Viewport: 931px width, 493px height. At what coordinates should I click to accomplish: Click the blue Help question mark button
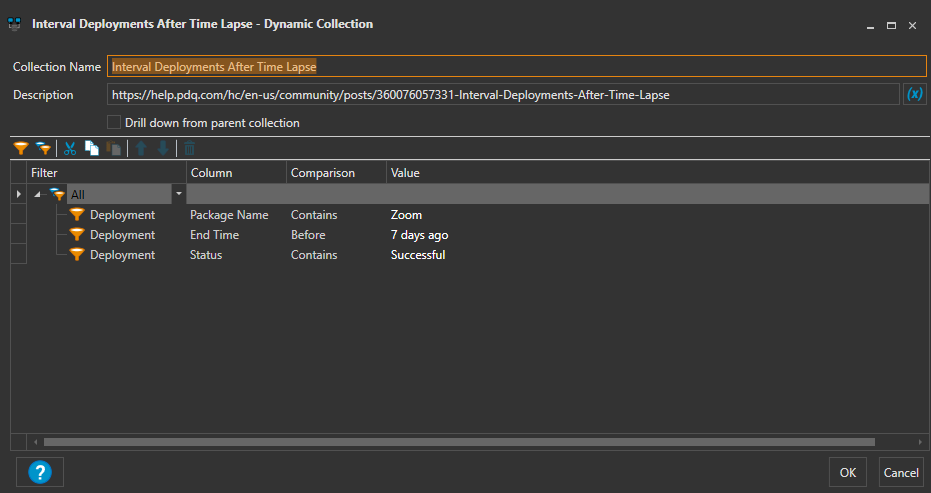point(40,471)
